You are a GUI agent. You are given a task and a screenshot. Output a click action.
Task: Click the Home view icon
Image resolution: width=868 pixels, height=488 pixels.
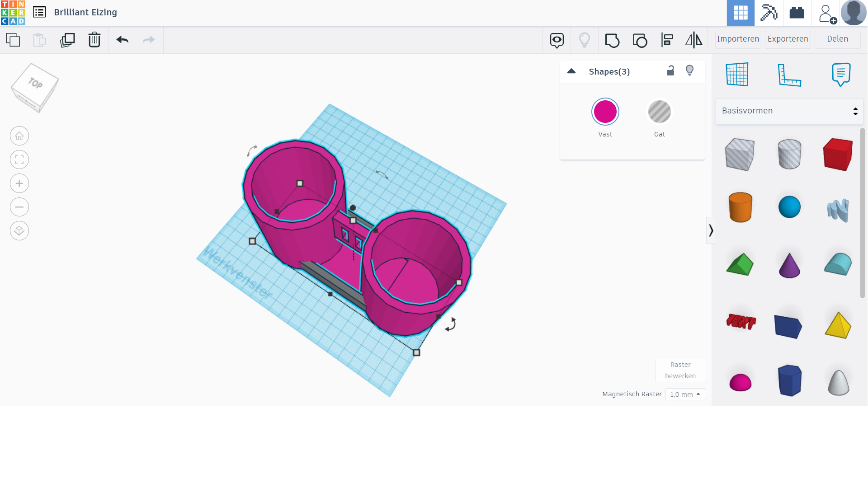(19, 136)
